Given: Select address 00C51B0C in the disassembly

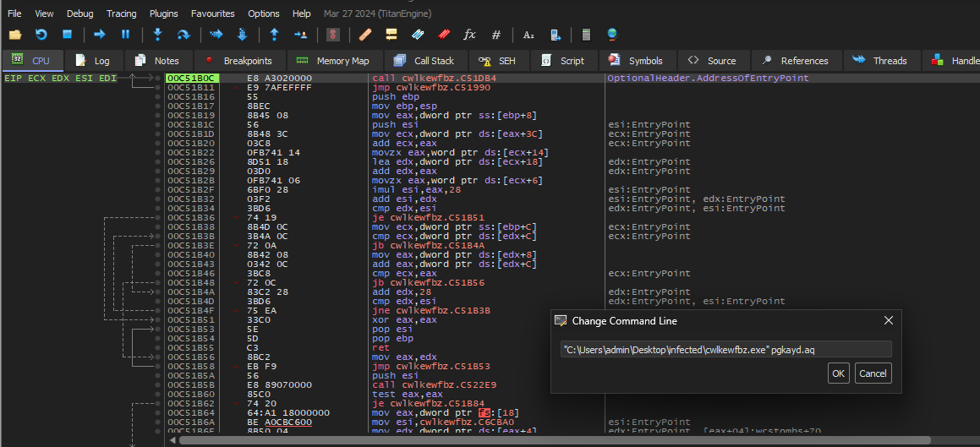Looking at the screenshot, I should pyautogui.click(x=193, y=78).
